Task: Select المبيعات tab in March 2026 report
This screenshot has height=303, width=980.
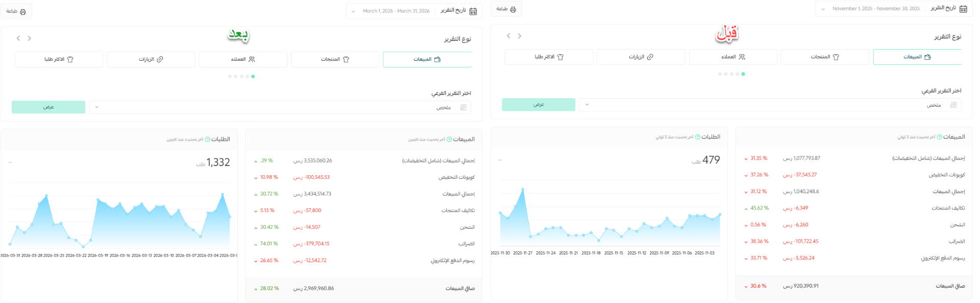Action: (427, 59)
